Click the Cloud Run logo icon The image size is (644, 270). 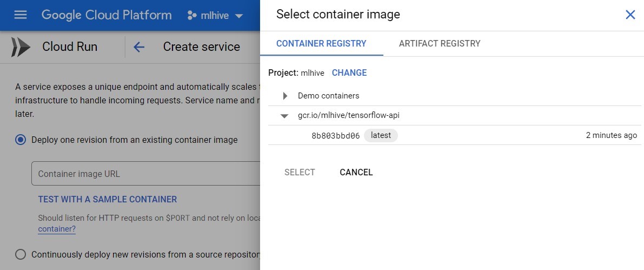click(21, 47)
